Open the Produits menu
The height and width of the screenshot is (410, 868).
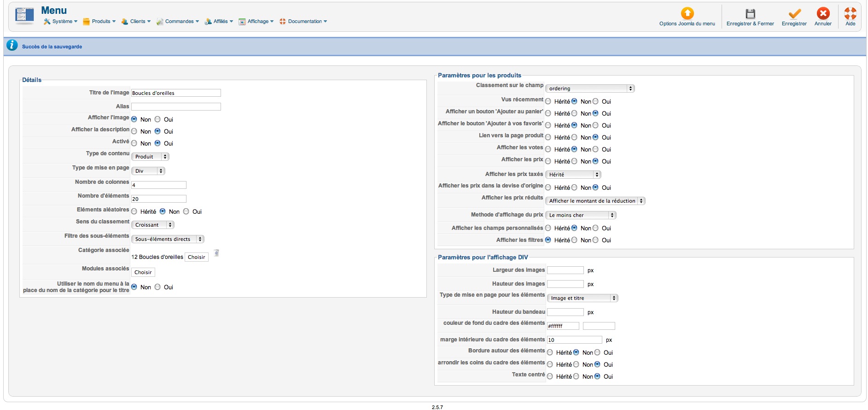click(x=99, y=21)
